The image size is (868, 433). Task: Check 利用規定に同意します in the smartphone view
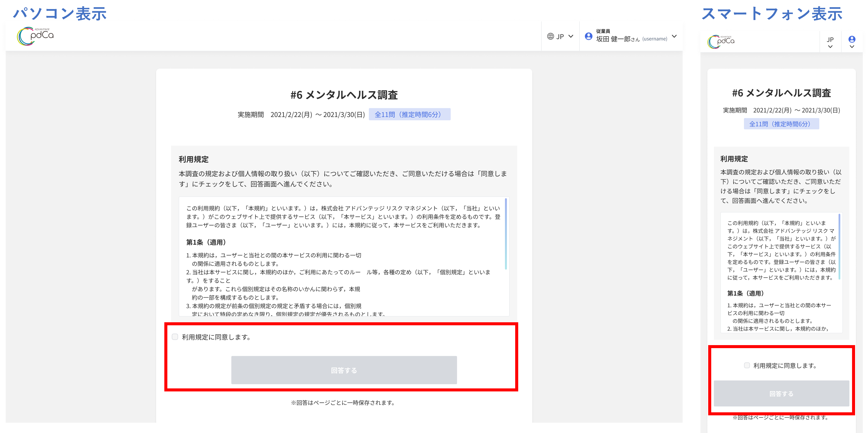[747, 365]
